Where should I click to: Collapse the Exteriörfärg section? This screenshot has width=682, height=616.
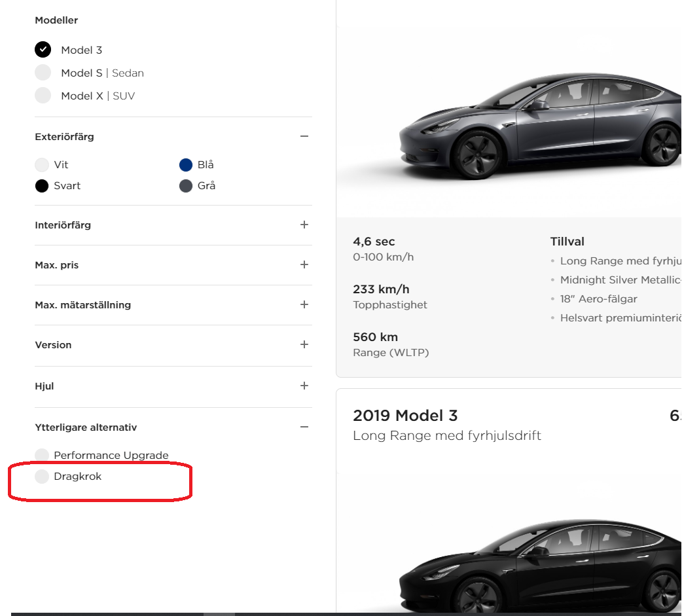[x=304, y=136]
